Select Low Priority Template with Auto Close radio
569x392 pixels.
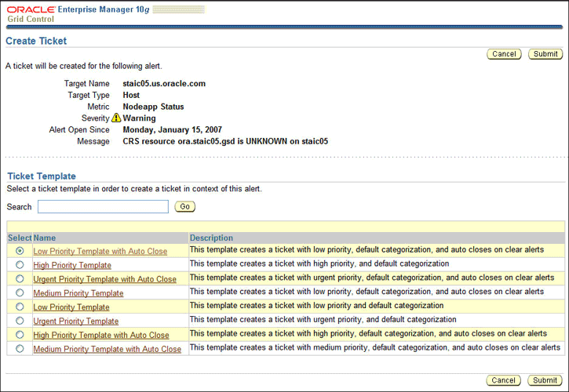click(20, 251)
